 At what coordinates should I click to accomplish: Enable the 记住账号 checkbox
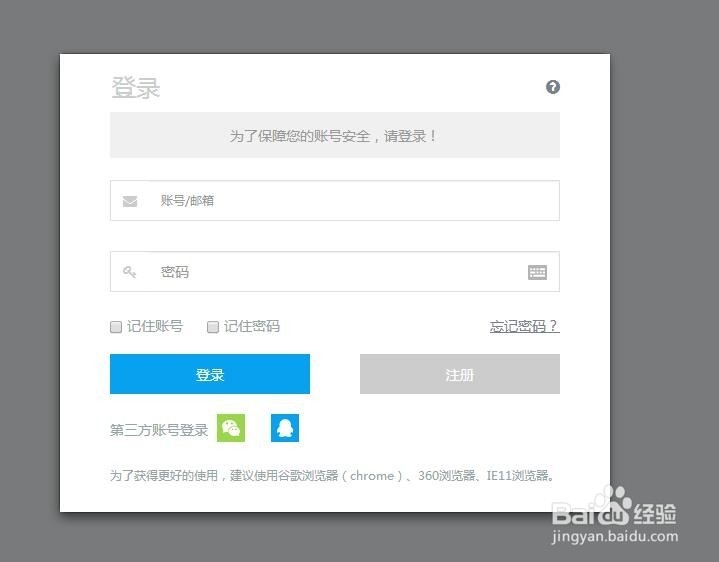tap(116, 326)
